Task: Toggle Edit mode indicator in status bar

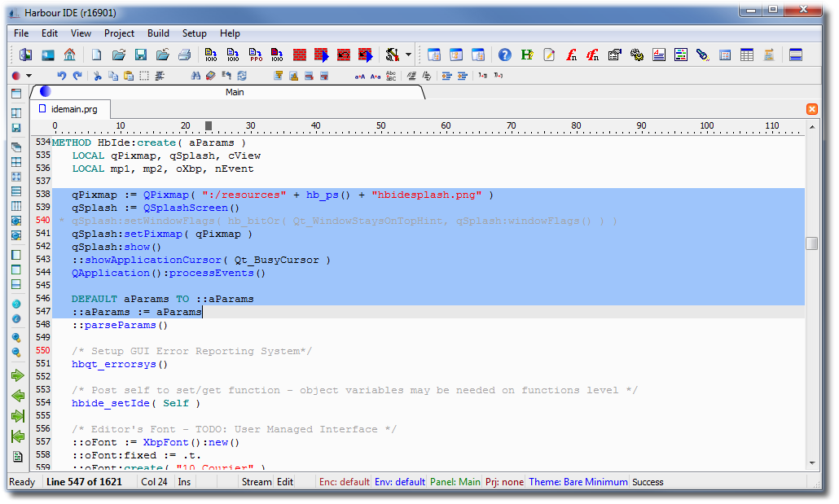Action: [x=285, y=482]
